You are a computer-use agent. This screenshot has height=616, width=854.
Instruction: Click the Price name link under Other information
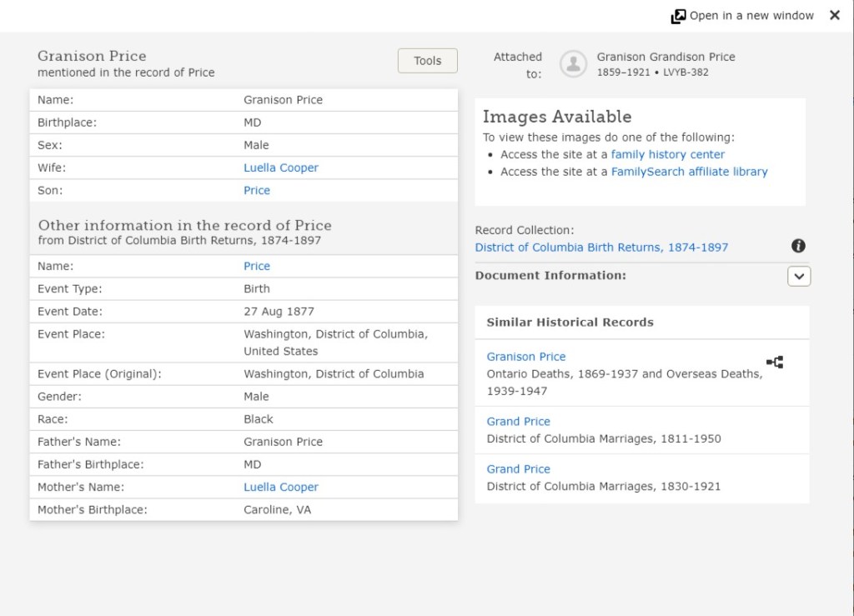(257, 266)
